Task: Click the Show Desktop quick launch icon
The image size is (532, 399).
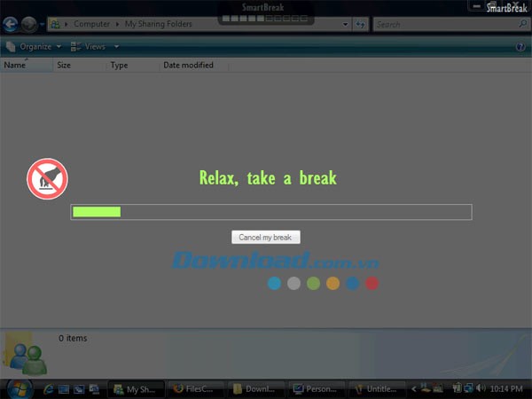Action: coord(64,389)
